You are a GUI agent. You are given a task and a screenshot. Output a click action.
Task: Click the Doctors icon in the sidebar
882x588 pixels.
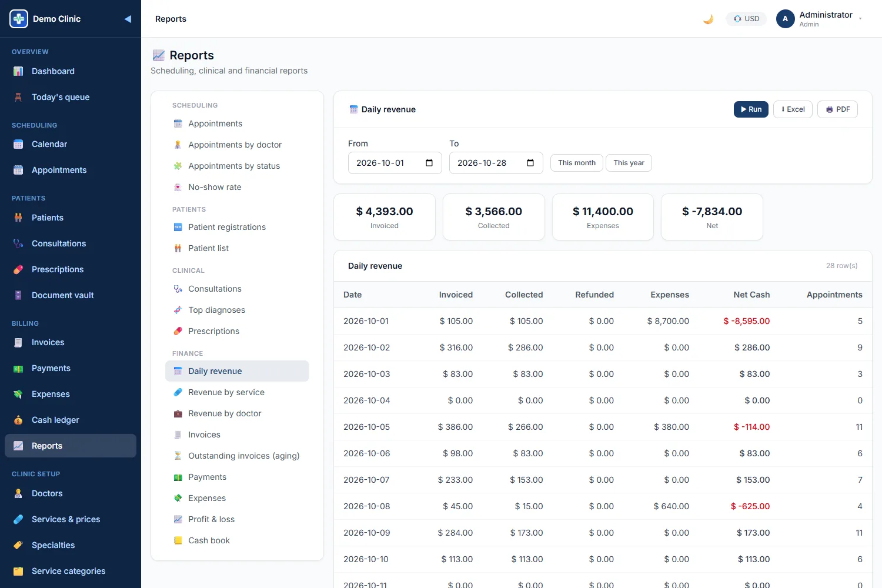18,493
